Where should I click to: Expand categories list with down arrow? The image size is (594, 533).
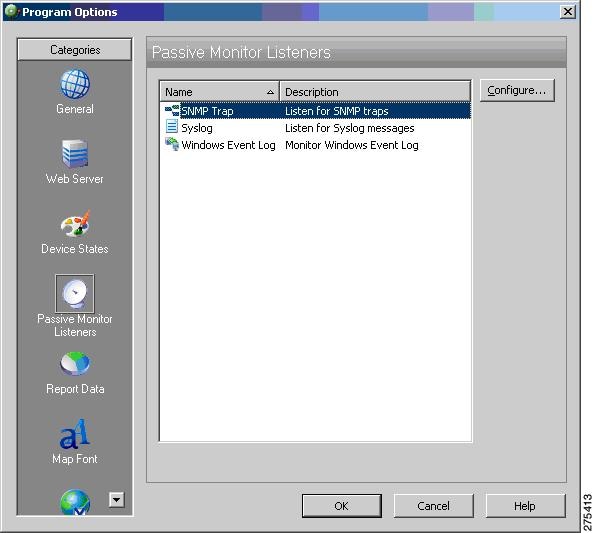point(116,500)
